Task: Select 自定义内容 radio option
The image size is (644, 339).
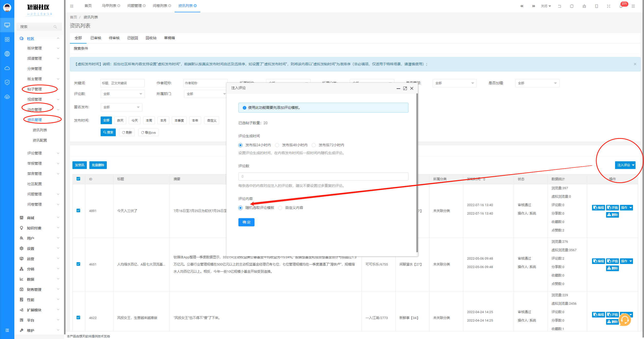Action: pos(280,208)
